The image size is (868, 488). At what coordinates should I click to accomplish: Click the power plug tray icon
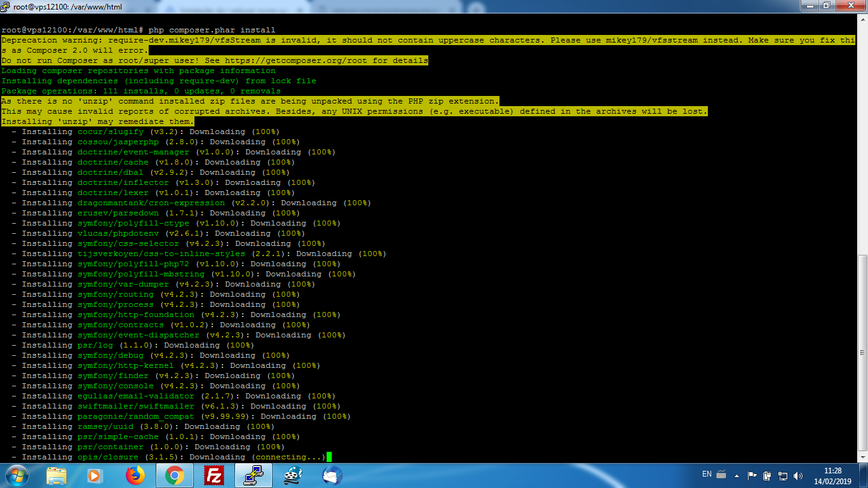coord(768,475)
